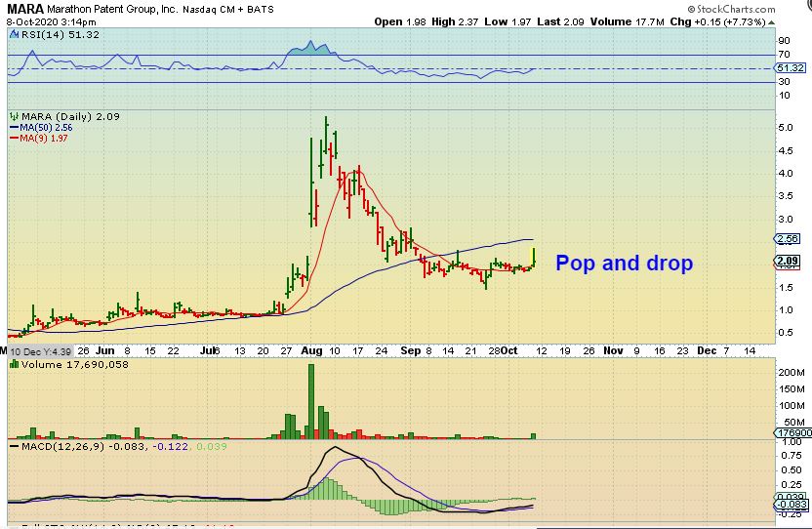Click the 4.5 price level on right axis
Viewport: 812px width, 529px height.
point(786,150)
